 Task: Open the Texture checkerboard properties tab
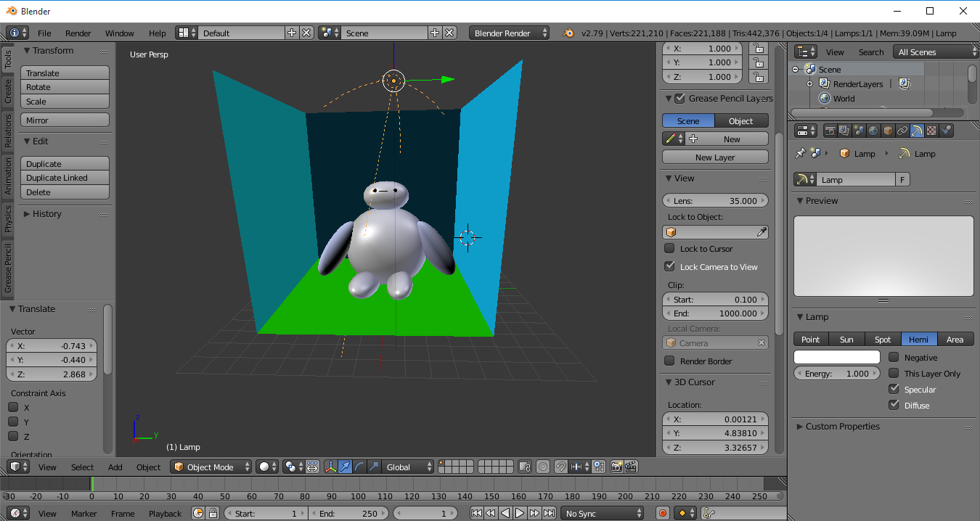[x=931, y=131]
